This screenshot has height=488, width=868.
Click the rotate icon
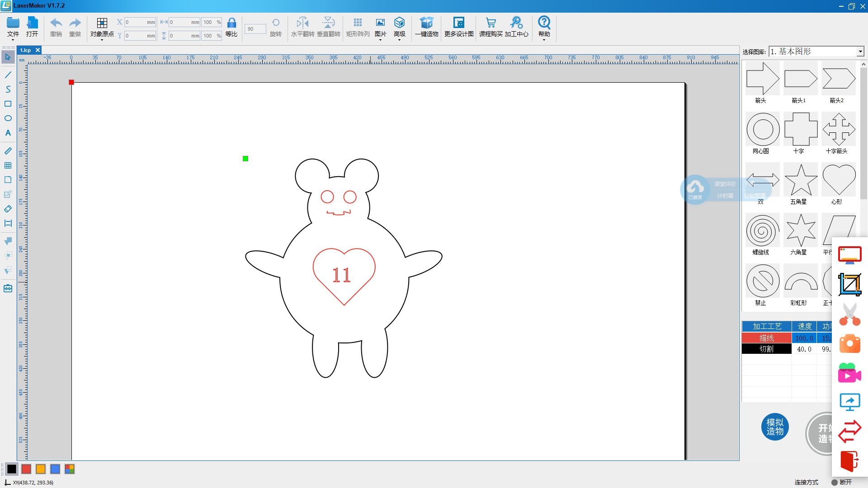pos(275,23)
